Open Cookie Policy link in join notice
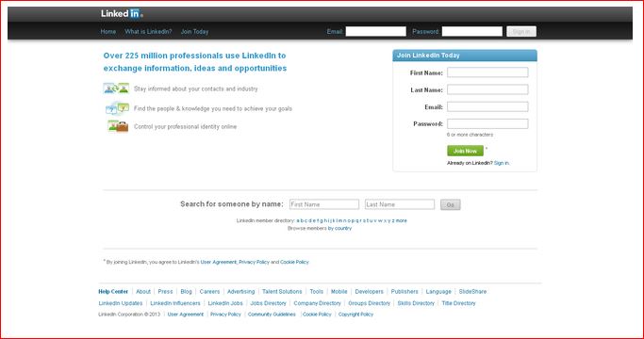Image resolution: width=644 pixels, height=339 pixels. pyautogui.click(x=294, y=262)
